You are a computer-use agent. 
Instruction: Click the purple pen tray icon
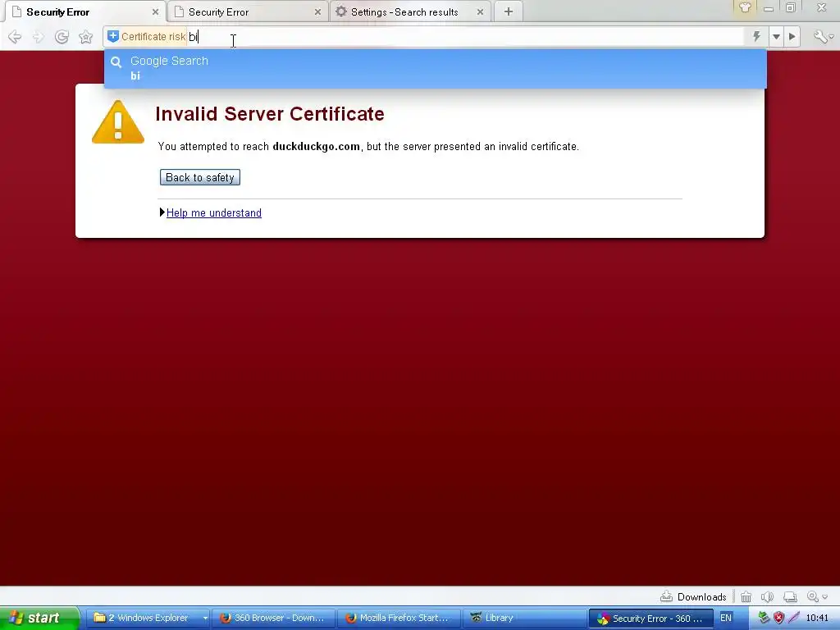(x=794, y=618)
